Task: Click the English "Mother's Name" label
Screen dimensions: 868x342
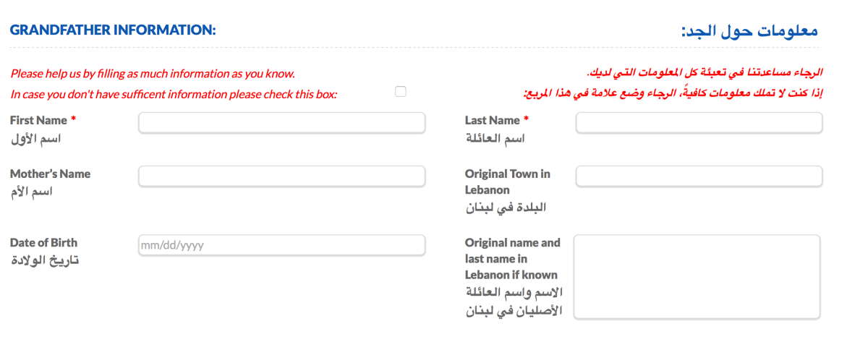Action: [x=50, y=174]
